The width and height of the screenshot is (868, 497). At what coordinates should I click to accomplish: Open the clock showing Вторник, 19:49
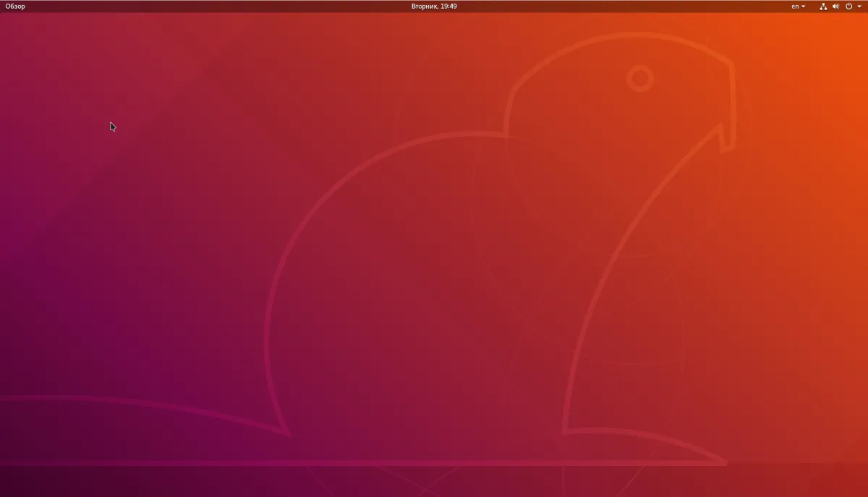point(434,7)
